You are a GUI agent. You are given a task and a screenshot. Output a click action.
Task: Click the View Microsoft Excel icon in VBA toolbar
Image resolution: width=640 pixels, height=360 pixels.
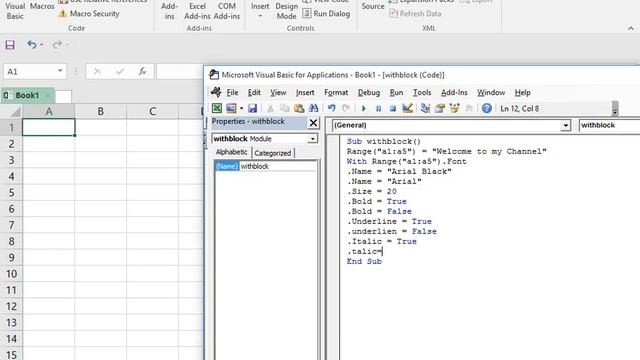tap(217, 108)
